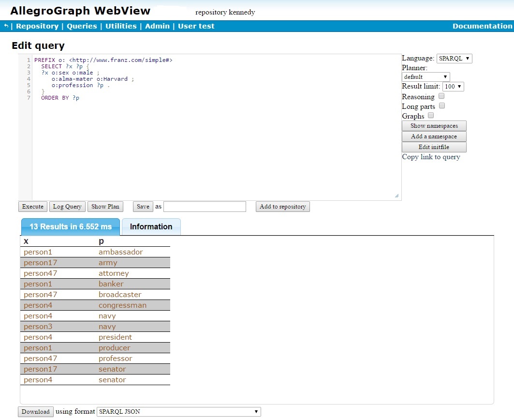Open the Queries menu
Screen dimensions: 514x420
pyautogui.click(x=82, y=26)
